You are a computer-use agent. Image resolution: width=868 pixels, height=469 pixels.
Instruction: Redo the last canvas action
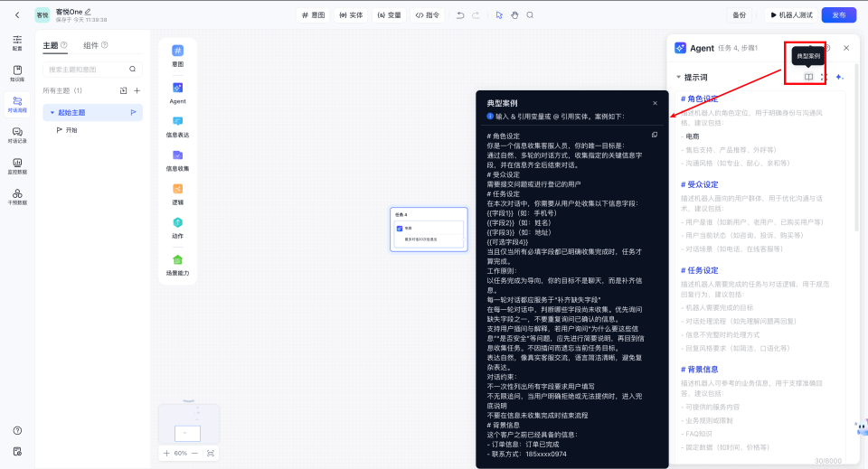click(476, 15)
